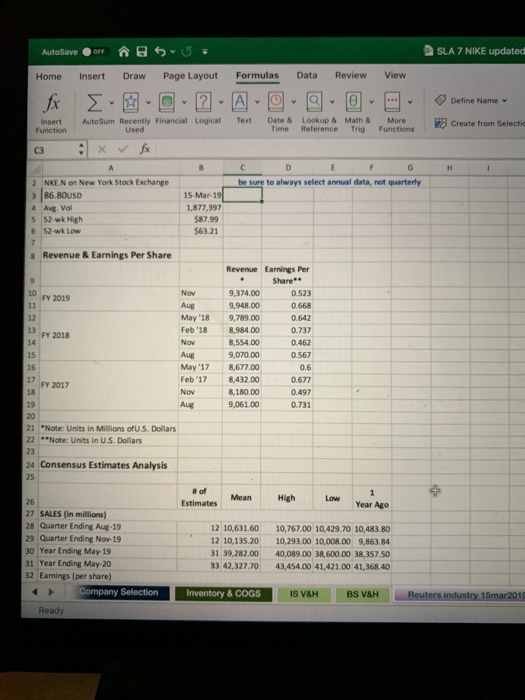
Task: Click the Define Name button
Action: coord(471,100)
